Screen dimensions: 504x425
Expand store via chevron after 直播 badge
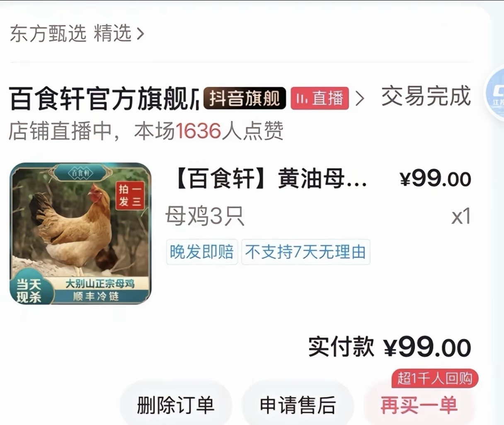coord(360,99)
